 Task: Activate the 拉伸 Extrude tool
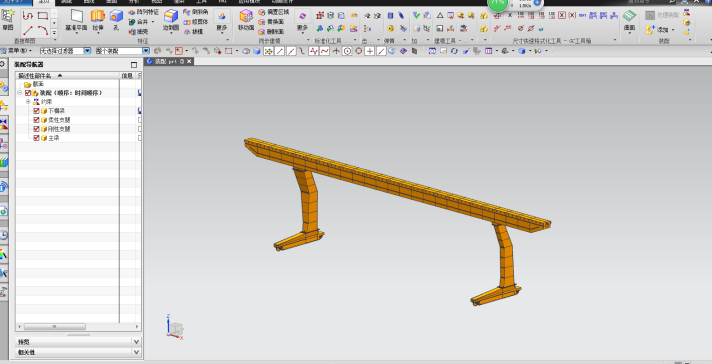pyautogui.click(x=98, y=20)
